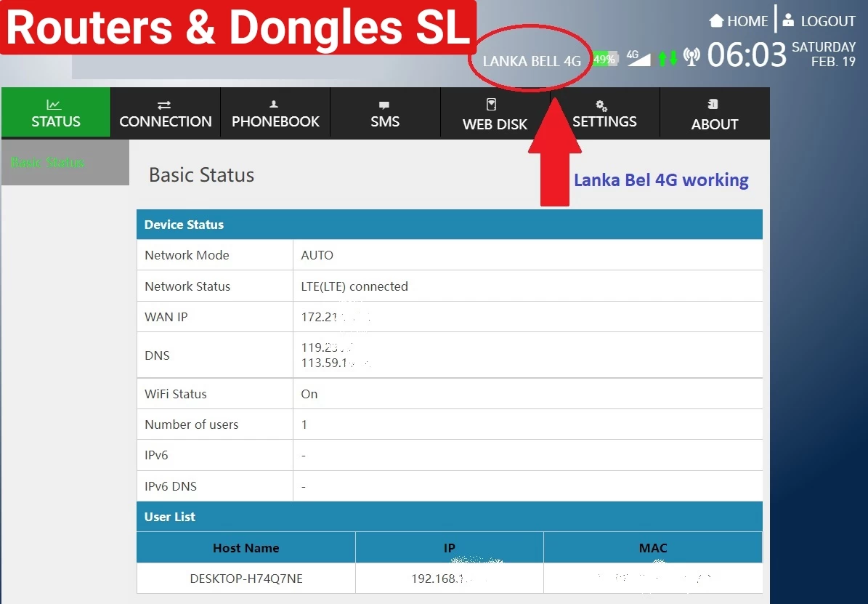
Task: Click the green data transfer arrows icon
Action: point(667,57)
